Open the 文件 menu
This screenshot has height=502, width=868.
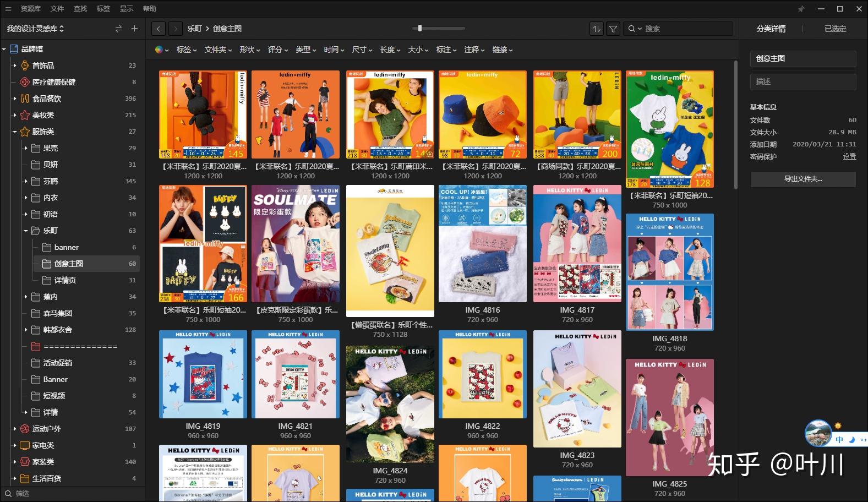(57, 9)
